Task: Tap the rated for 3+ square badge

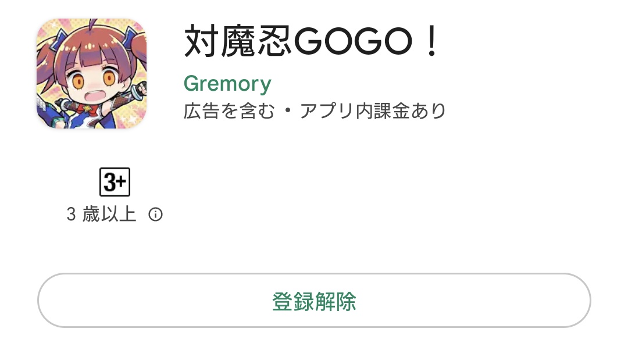Action: pos(115,182)
